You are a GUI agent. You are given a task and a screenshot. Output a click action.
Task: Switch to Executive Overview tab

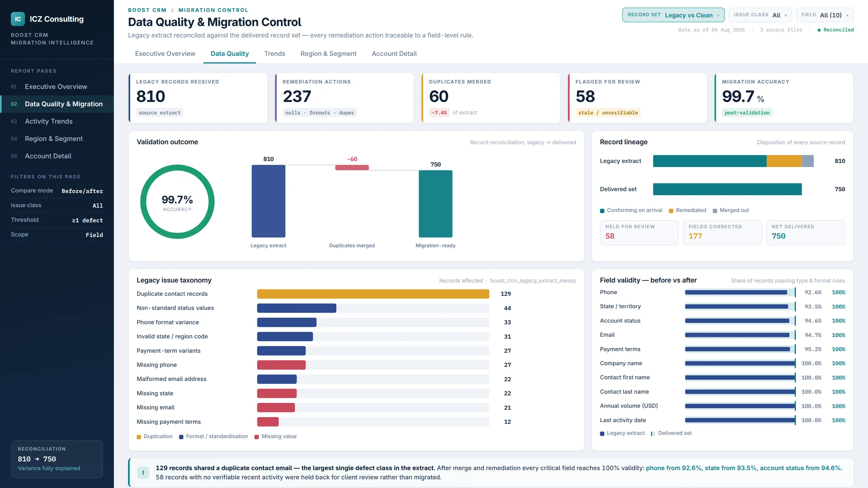(x=165, y=54)
